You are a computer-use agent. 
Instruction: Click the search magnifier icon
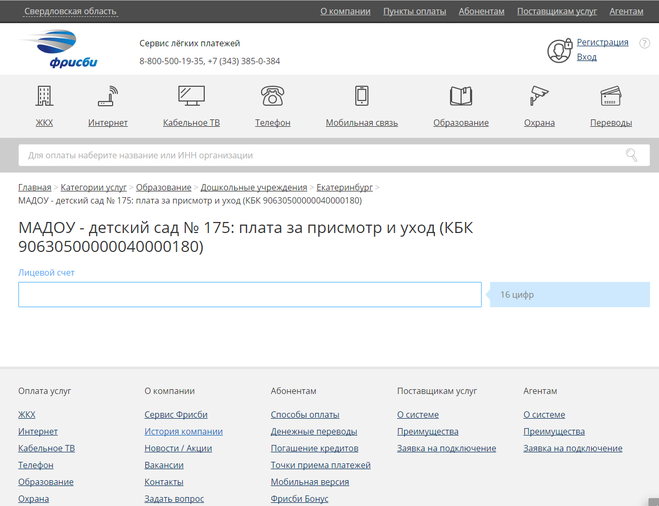pyautogui.click(x=631, y=155)
